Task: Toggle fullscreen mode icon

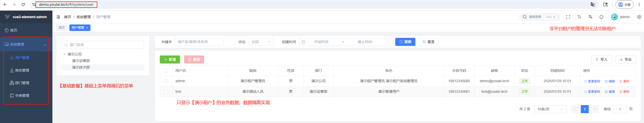Action: (568, 17)
